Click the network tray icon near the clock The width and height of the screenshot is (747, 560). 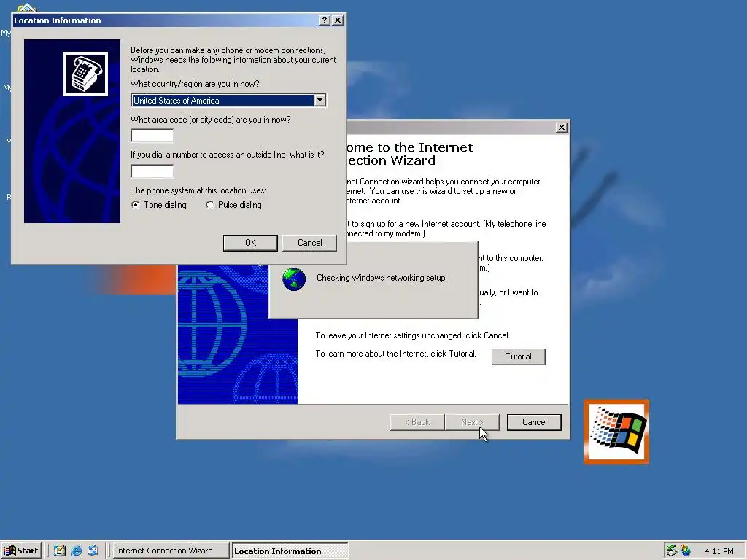tap(672, 551)
